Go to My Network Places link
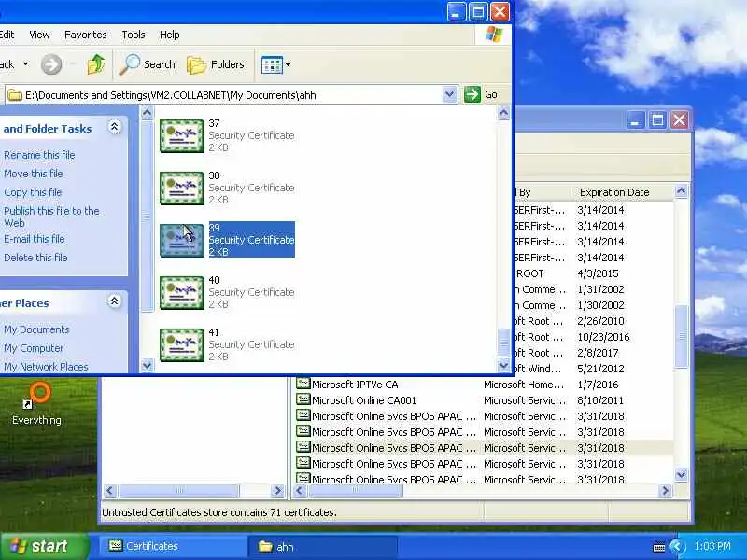Screen dimensions: 747x560 click(46, 367)
